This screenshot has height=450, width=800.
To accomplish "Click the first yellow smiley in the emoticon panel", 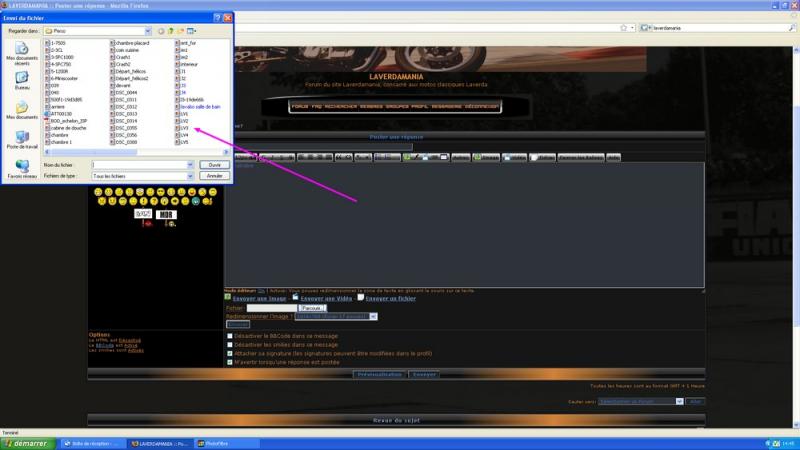I will (98, 192).
